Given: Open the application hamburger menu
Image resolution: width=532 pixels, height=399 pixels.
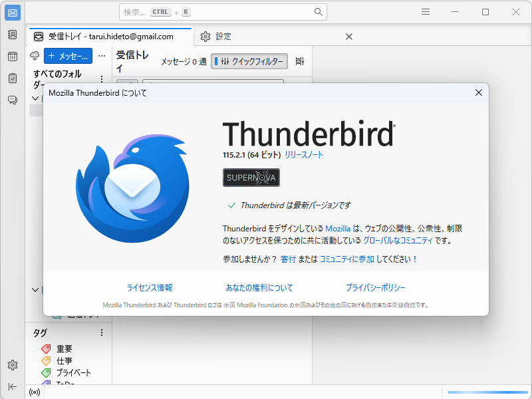Looking at the screenshot, I should [425, 12].
